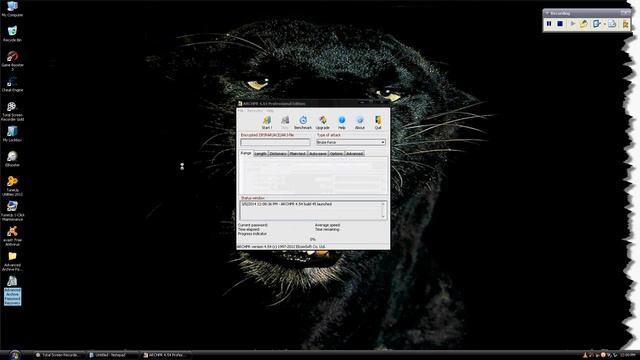
Task: Click the Start! toolbar icon in ARCHPR
Action: (267, 122)
